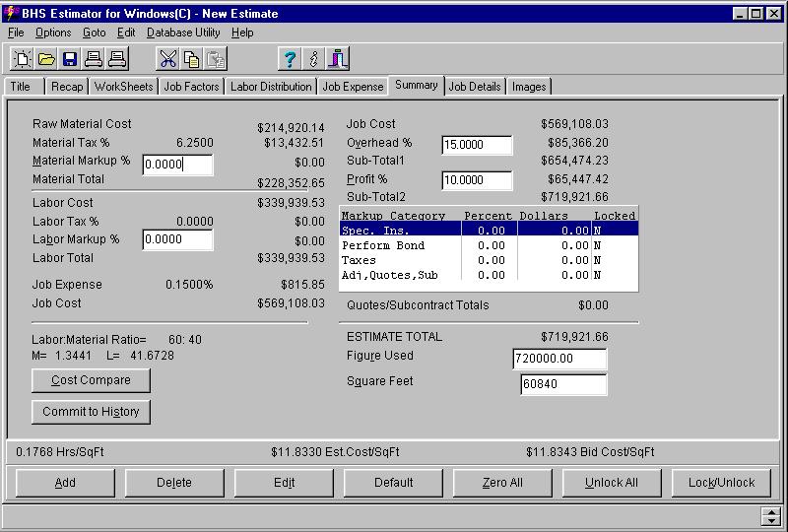The image size is (788, 532).
Task: Show program info via the 'i' icon
Action: tap(313, 59)
